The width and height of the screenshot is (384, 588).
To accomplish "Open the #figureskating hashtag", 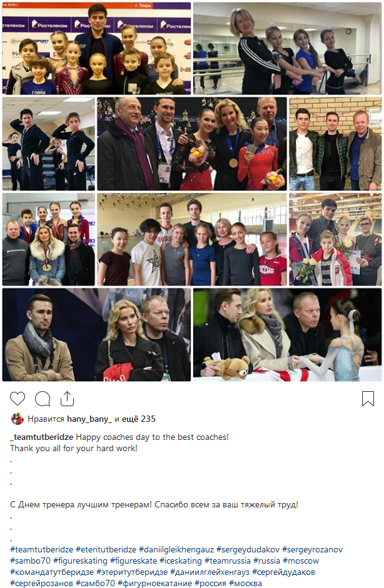I will click(x=80, y=561).
